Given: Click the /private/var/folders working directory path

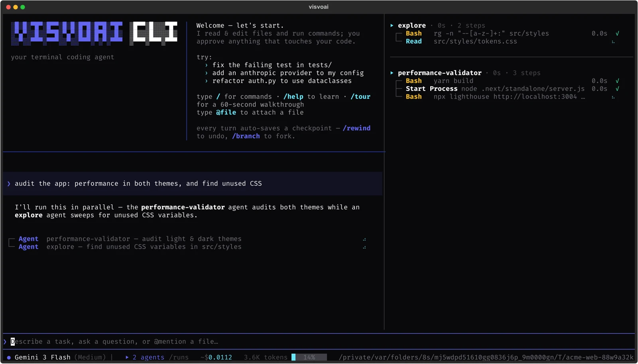Looking at the screenshot, I should [x=486, y=357].
